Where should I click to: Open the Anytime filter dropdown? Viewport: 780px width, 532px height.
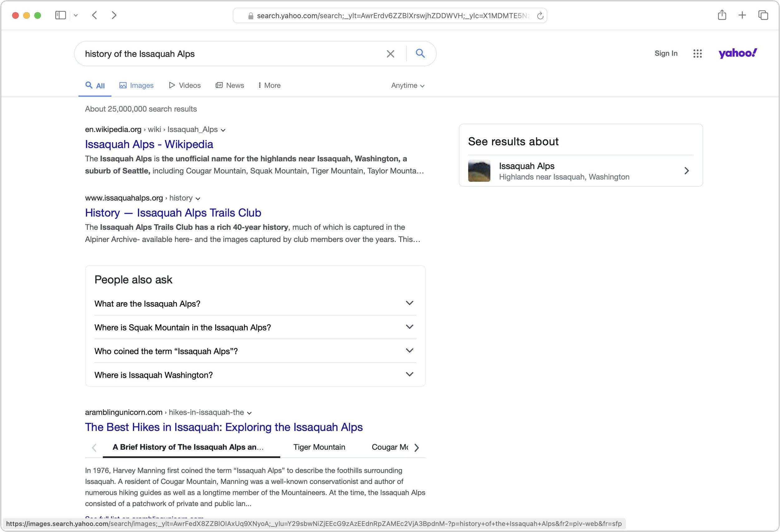407,85
